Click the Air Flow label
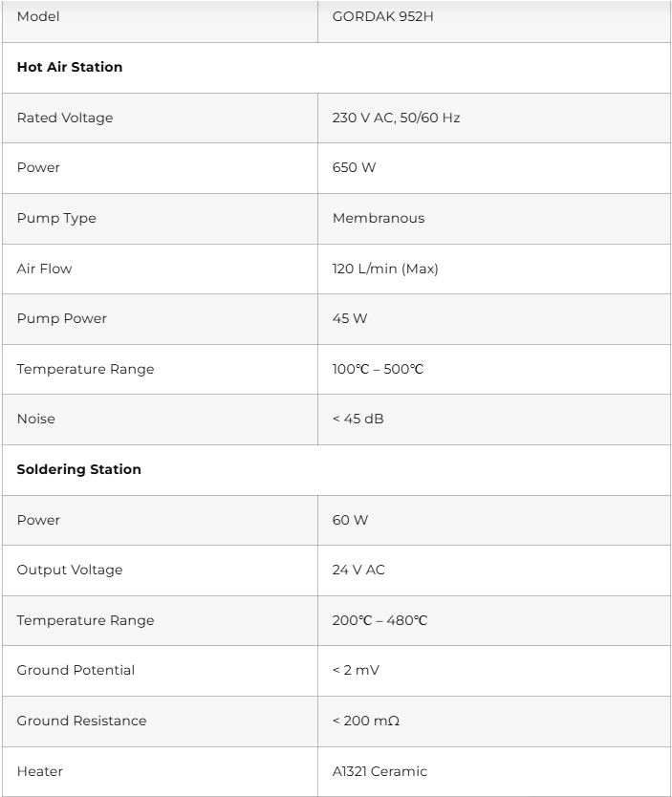 click(44, 269)
